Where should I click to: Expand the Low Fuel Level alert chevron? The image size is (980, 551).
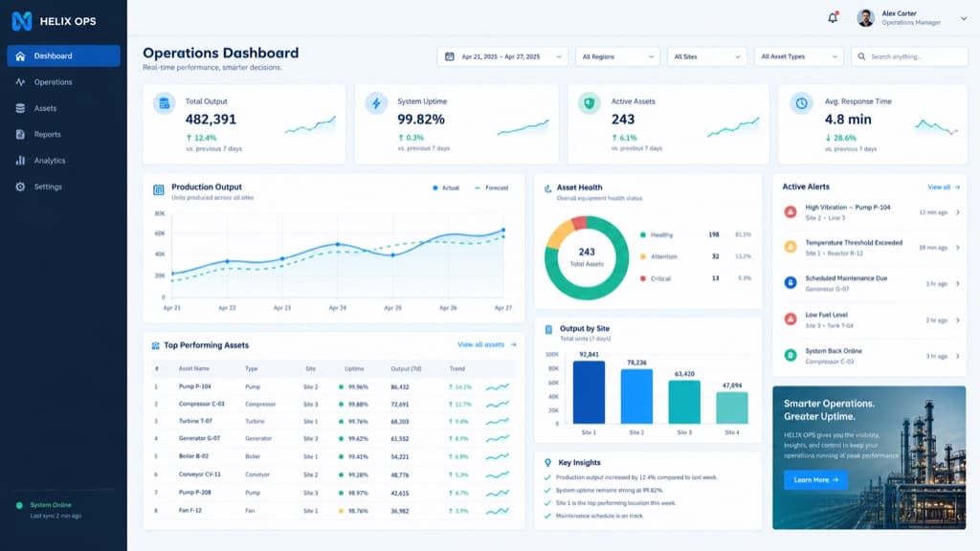coord(957,320)
